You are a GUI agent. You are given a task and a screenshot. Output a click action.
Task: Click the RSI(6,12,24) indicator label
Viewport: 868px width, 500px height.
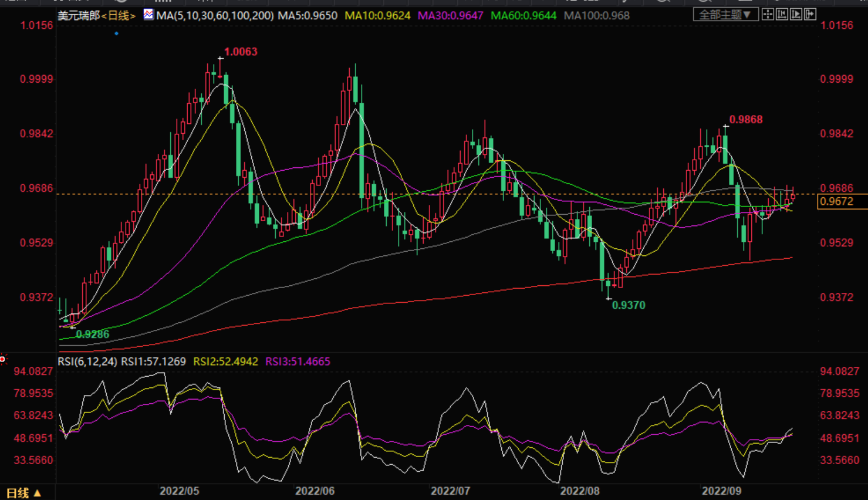coord(87,362)
